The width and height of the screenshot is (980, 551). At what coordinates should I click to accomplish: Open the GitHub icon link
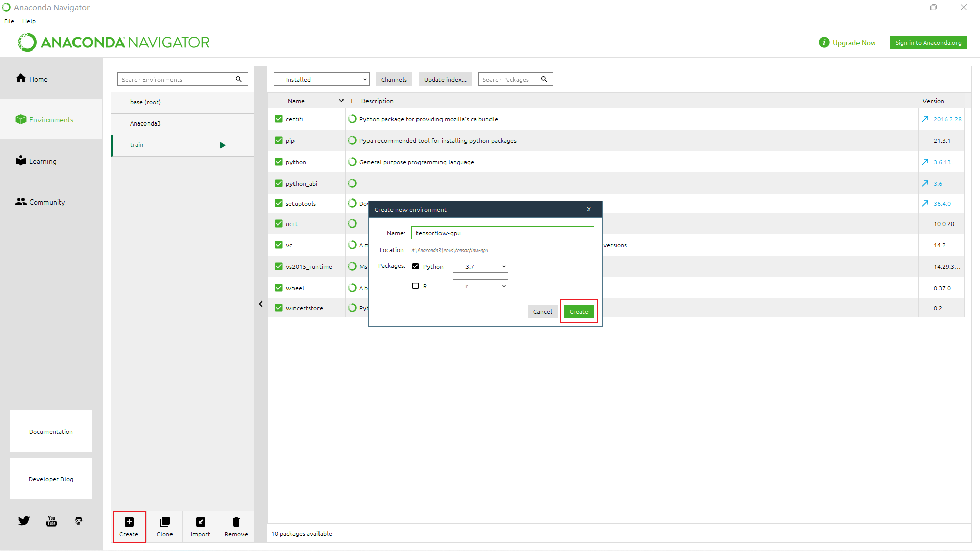[x=79, y=521]
